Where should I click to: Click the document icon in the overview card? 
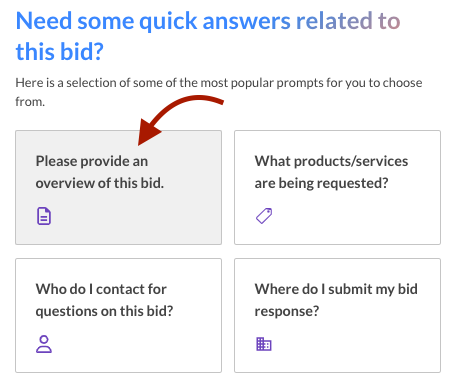point(44,216)
